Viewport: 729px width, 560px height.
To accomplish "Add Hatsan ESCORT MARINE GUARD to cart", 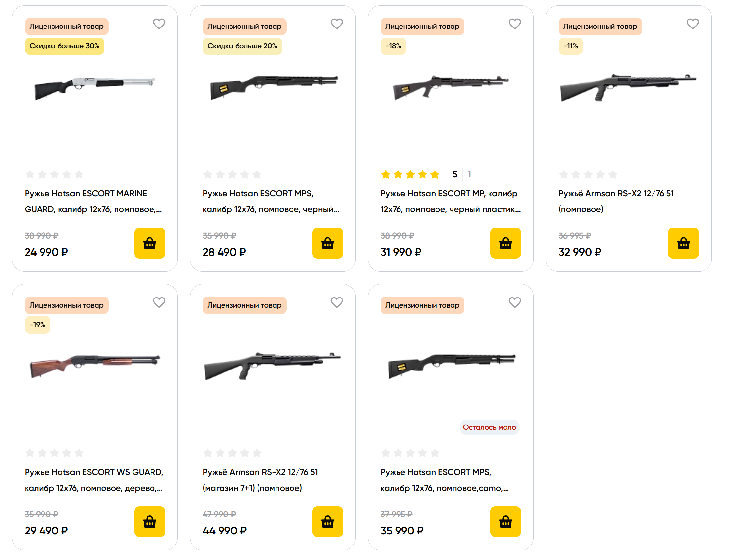I will 150,243.
